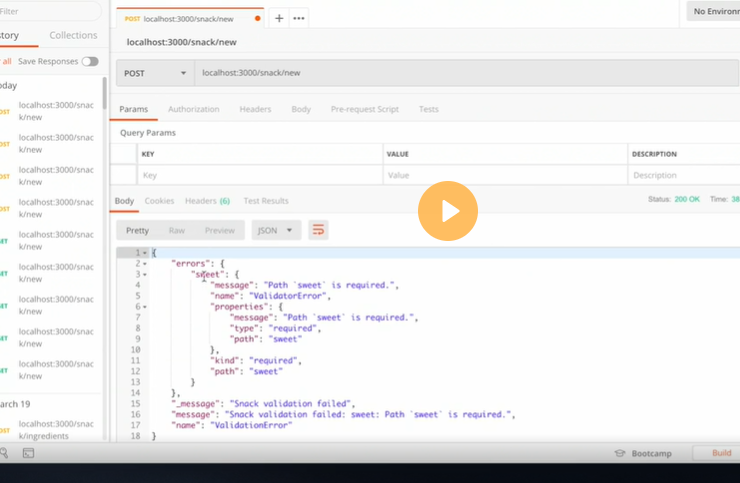Switch to the Collections sidebar tab
740x483 pixels.
pos(73,35)
